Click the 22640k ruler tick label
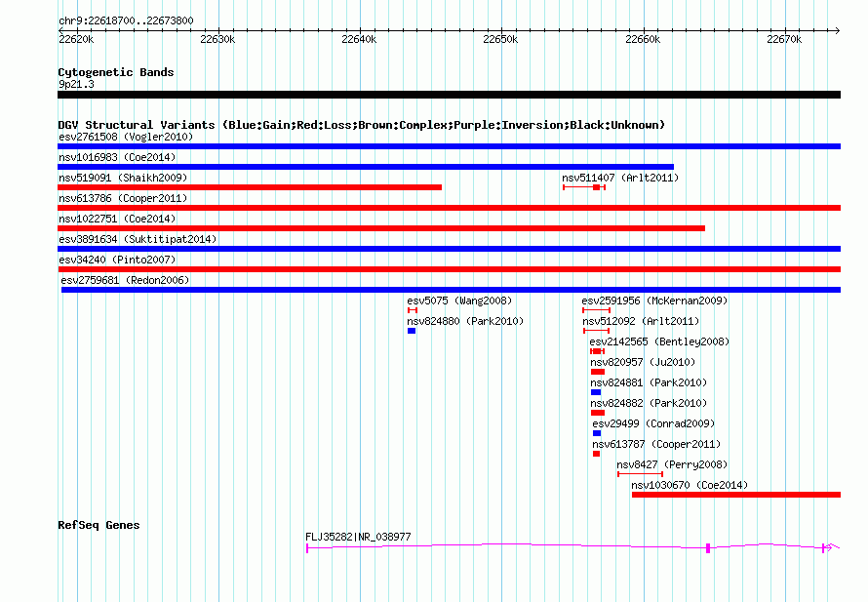This screenshot has width=868, height=602. click(359, 39)
